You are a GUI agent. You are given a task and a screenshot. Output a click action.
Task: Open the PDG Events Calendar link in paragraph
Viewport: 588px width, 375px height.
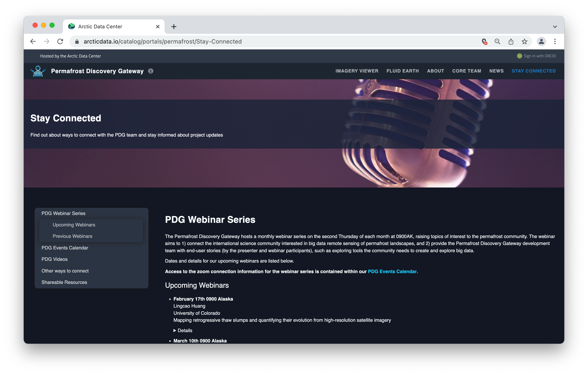(x=392, y=272)
